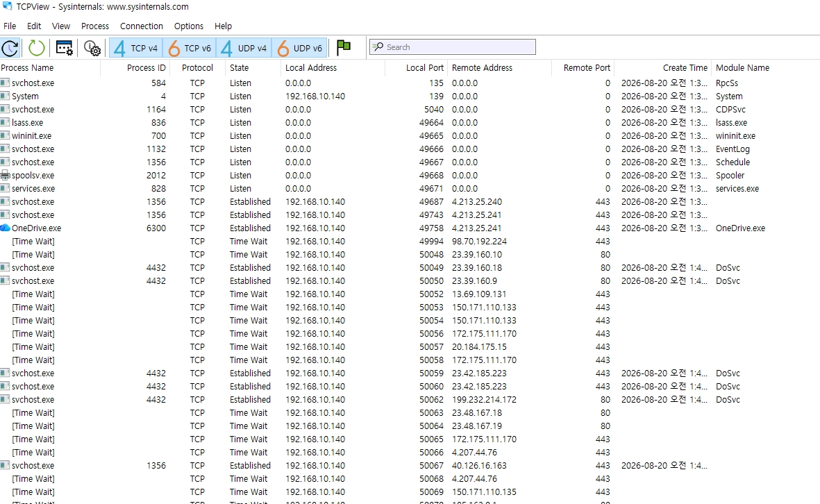Open the Edit menu

pyautogui.click(x=34, y=26)
